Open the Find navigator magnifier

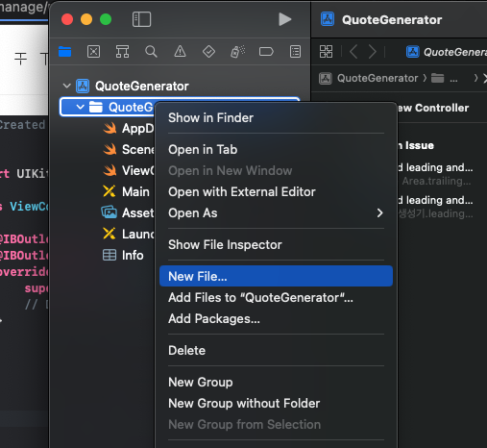[x=151, y=52]
